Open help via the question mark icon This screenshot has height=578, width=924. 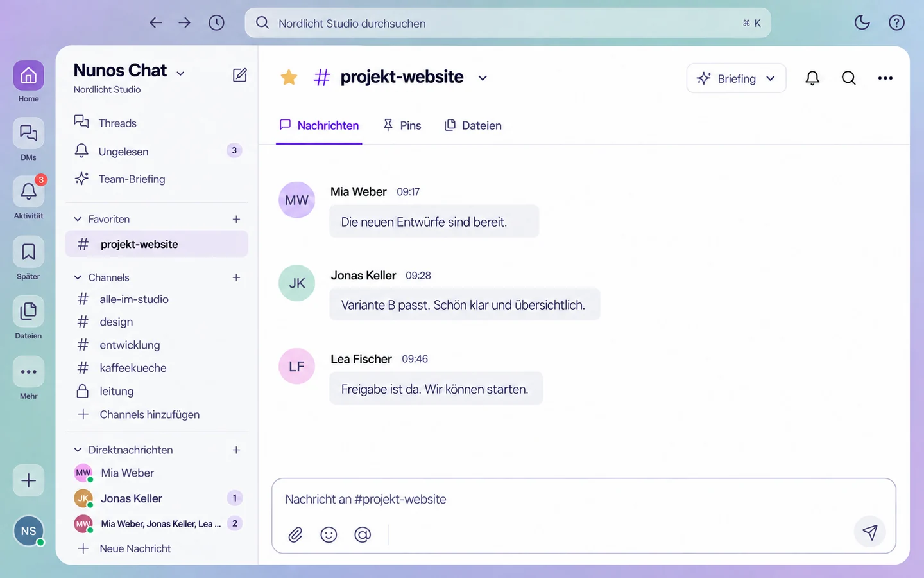(x=896, y=22)
